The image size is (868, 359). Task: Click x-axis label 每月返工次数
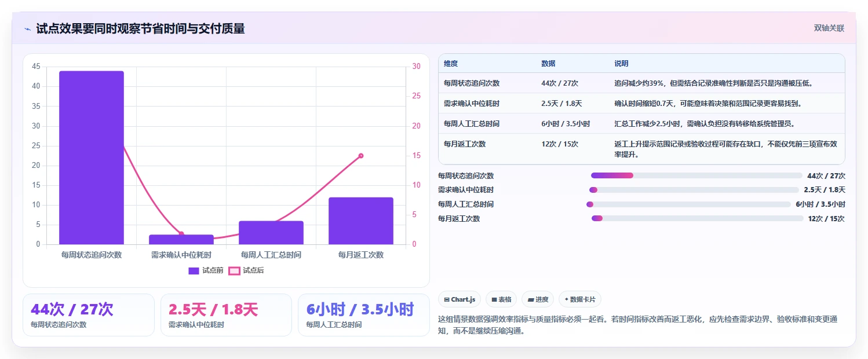pyautogui.click(x=361, y=255)
